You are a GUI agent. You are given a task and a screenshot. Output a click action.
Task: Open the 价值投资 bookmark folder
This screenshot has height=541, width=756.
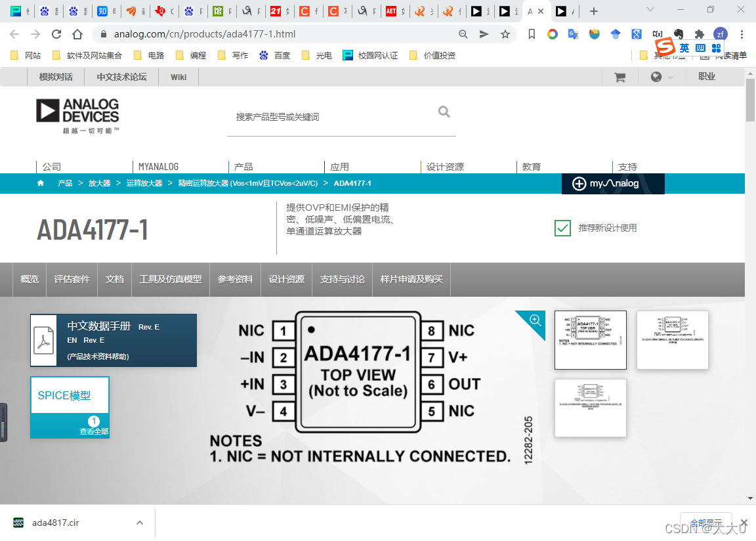point(432,55)
